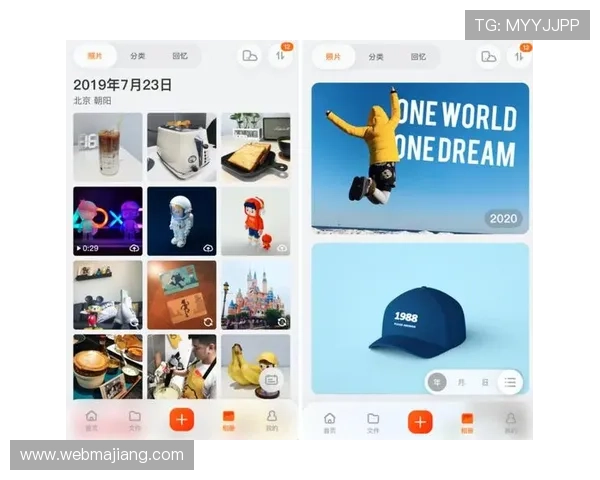Tap cloud album icon on right phone

coord(488,57)
